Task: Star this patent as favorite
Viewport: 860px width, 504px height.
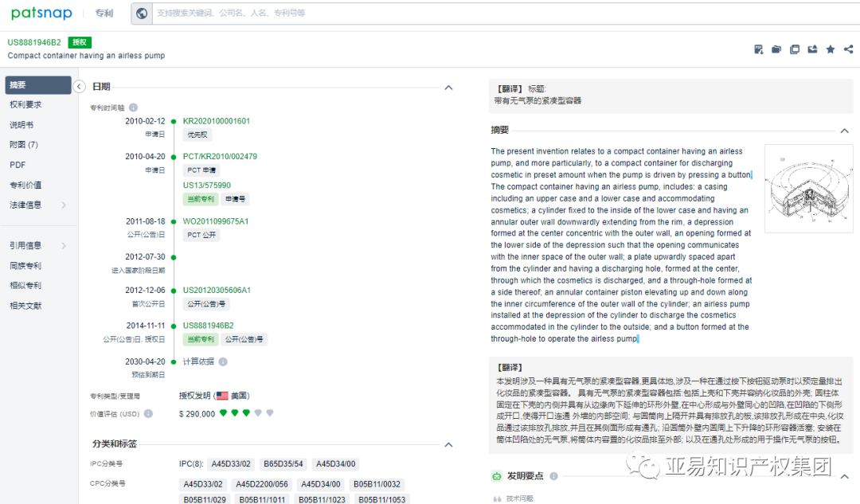Action: click(x=831, y=49)
